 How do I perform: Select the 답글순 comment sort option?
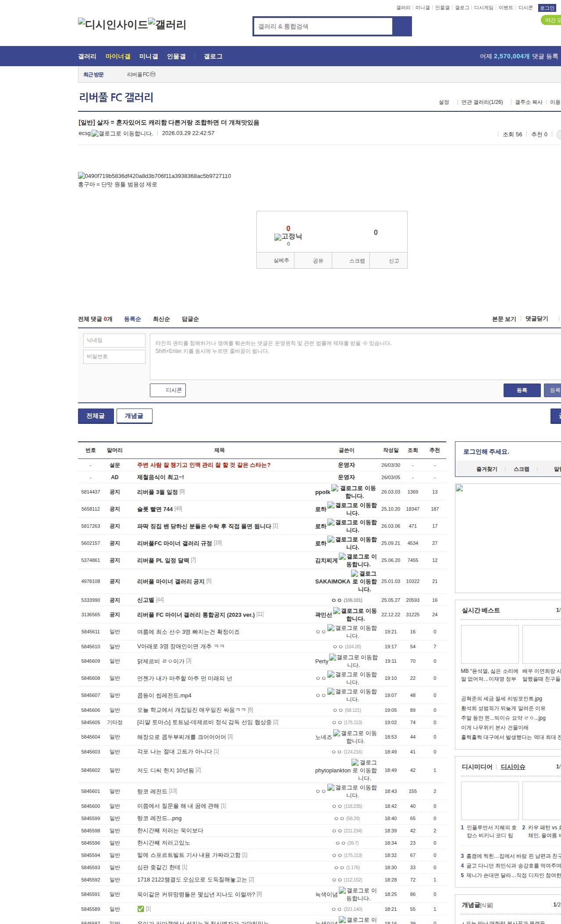190,319
